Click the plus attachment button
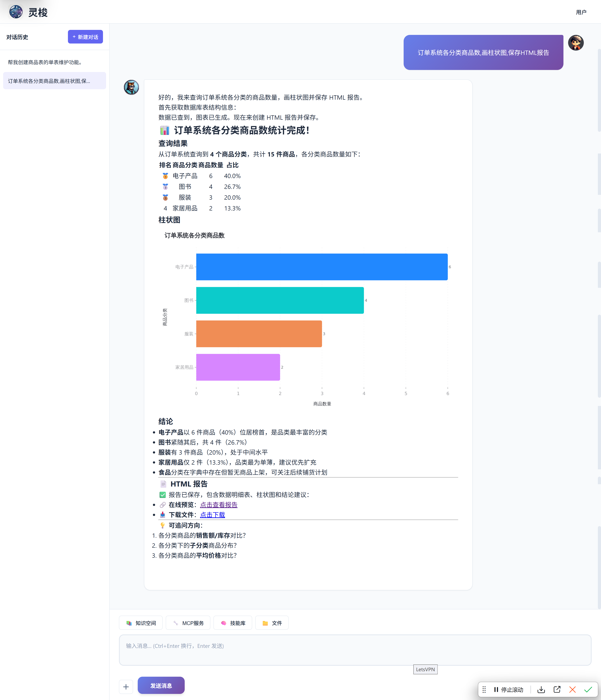Screen dimensions: 601x700 point(126,687)
